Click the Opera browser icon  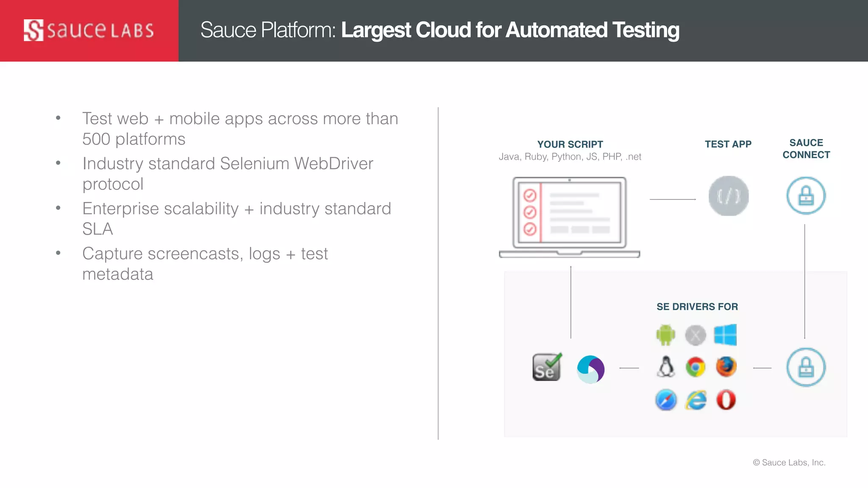[726, 400]
